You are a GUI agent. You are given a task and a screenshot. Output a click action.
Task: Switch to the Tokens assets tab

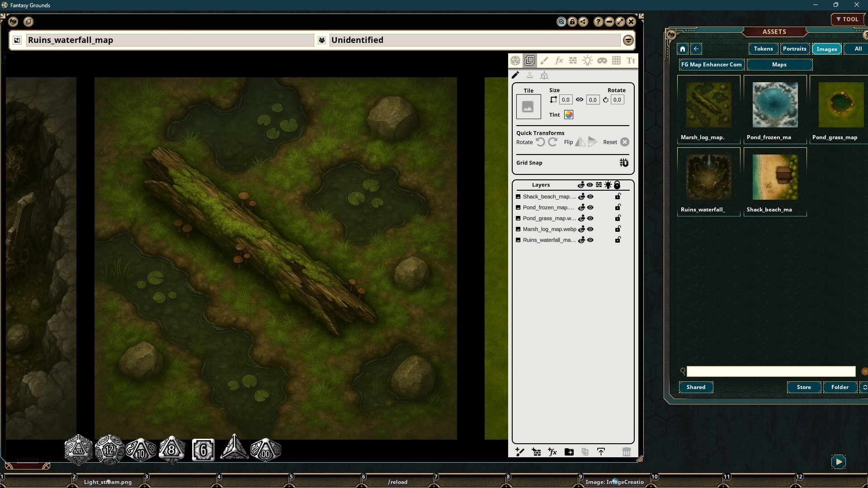click(x=763, y=49)
